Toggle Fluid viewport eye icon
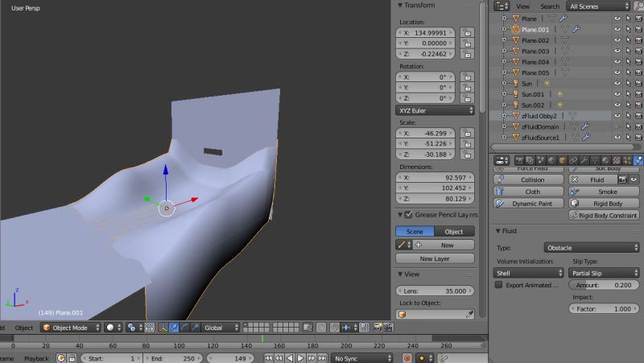 [x=634, y=179]
